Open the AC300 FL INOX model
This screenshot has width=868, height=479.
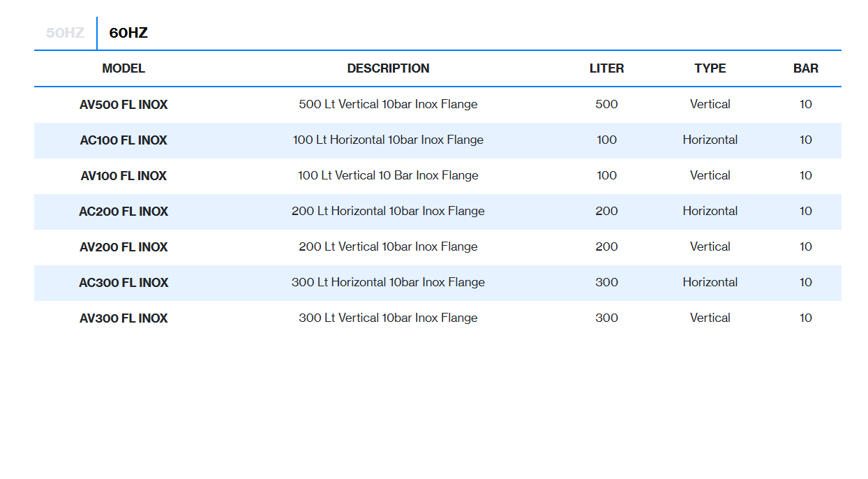click(124, 283)
